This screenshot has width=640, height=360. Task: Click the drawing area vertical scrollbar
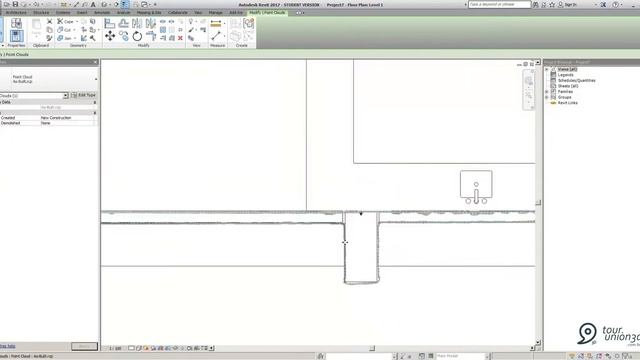[538, 203]
